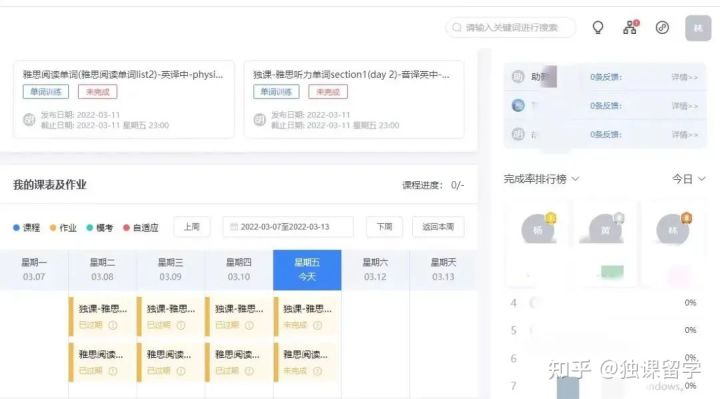Image resolution: width=720 pixels, height=399 pixels.
Task: Click info icon on Thursday's 雅思阅读 item
Action: 249,371
